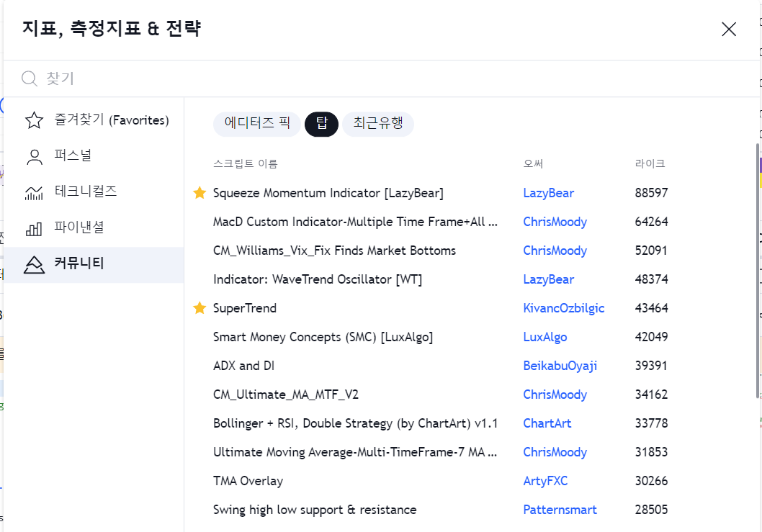This screenshot has width=762, height=532.
Task: Click the 커뮤니티 mountain icon
Action: pos(34,264)
